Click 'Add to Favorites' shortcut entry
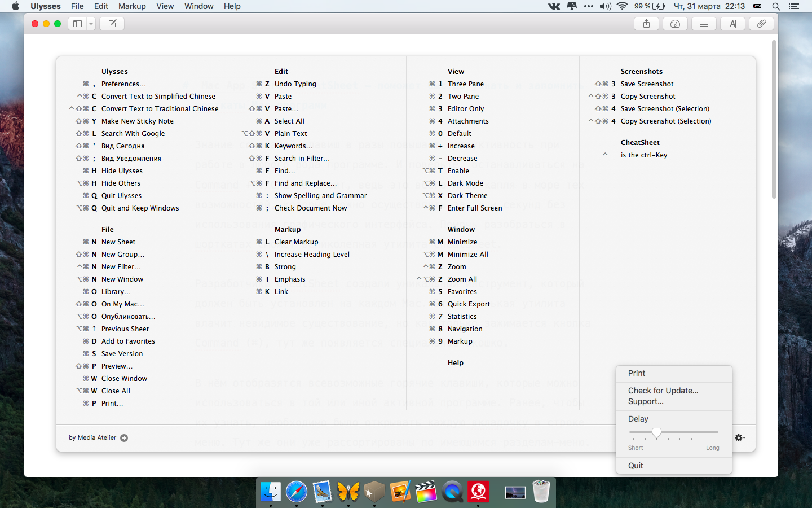This screenshot has height=508, width=812. [x=128, y=341]
